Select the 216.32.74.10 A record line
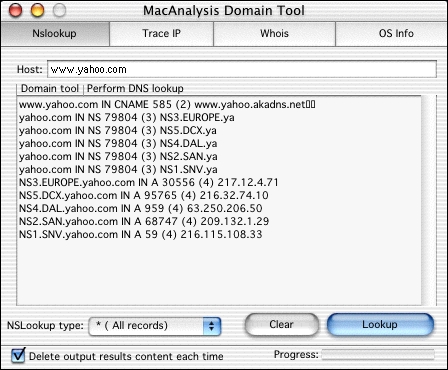The width and height of the screenshot is (448, 370). pyautogui.click(x=144, y=196)
